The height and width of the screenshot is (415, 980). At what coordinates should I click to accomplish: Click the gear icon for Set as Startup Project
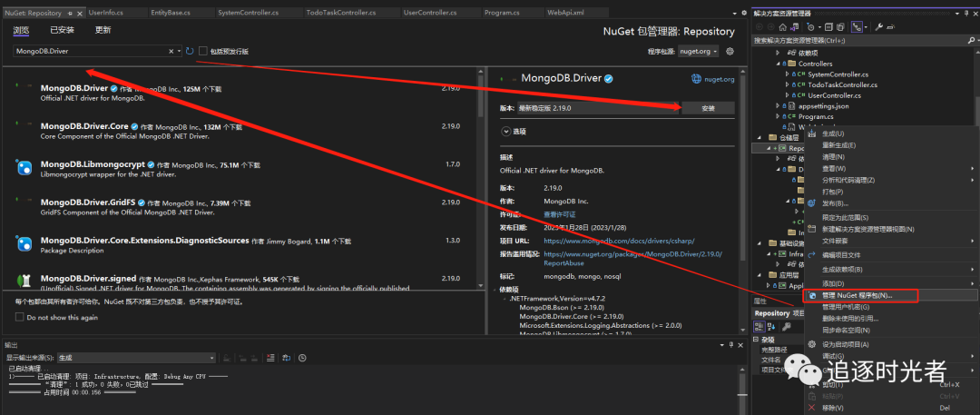pyautogui.click(x=812, y=344)
